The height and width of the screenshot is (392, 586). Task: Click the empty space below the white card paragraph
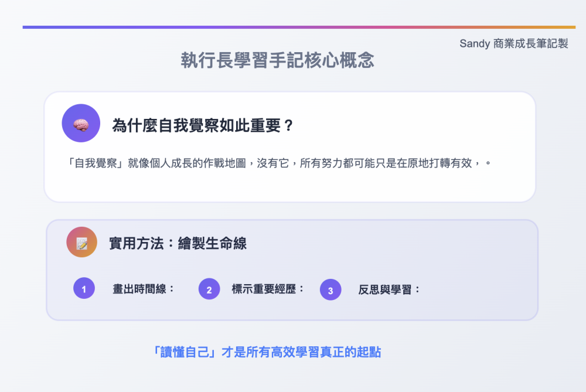coord(289,186)
